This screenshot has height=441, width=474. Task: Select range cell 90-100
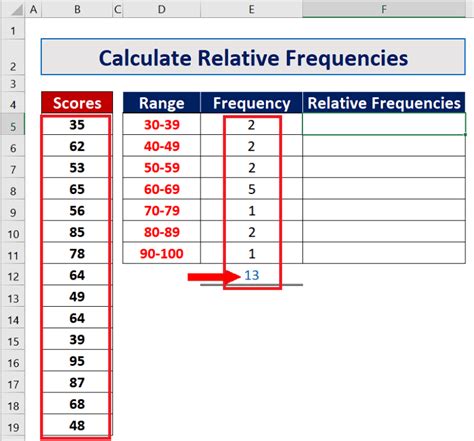[x=162, y=253]
